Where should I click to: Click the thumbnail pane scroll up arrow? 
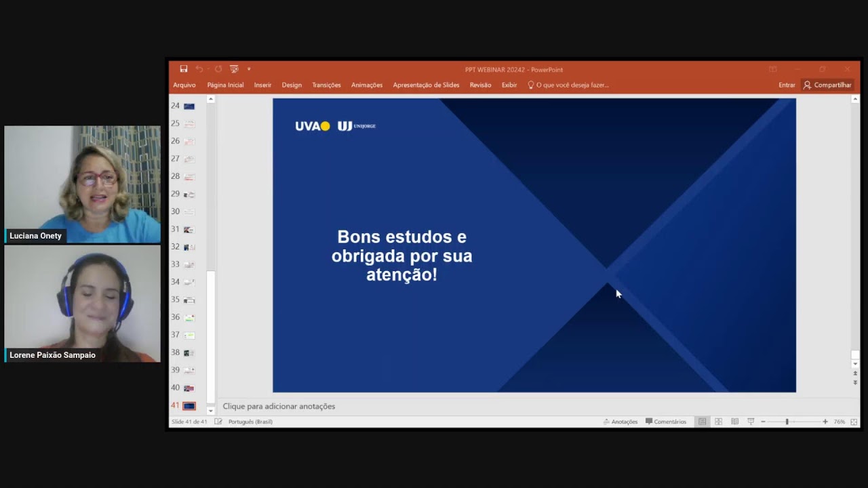pyautogui.click(x=210, y=99)
